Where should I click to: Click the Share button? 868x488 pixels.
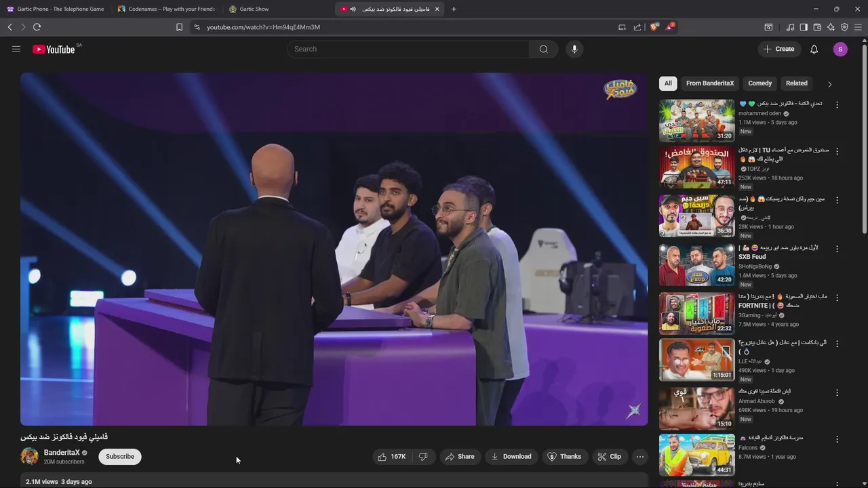point(459,457)
